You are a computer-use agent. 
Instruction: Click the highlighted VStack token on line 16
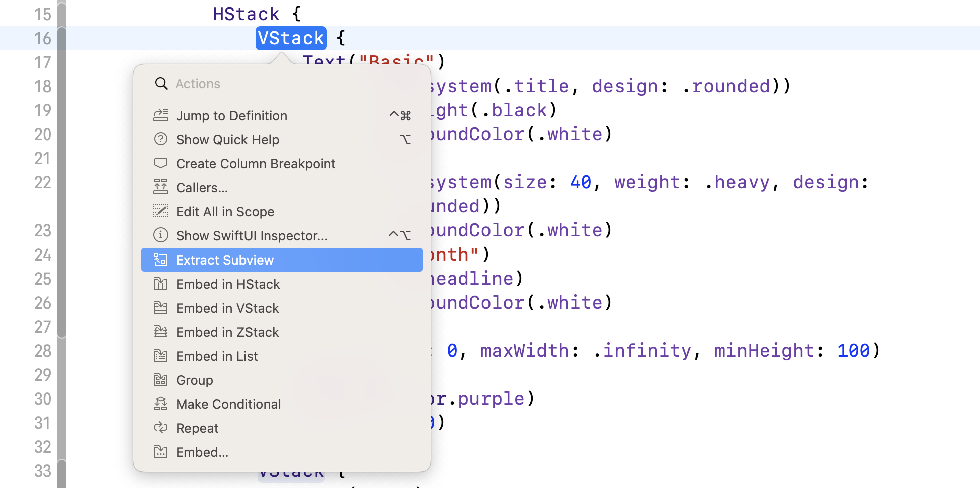(291, 38)
